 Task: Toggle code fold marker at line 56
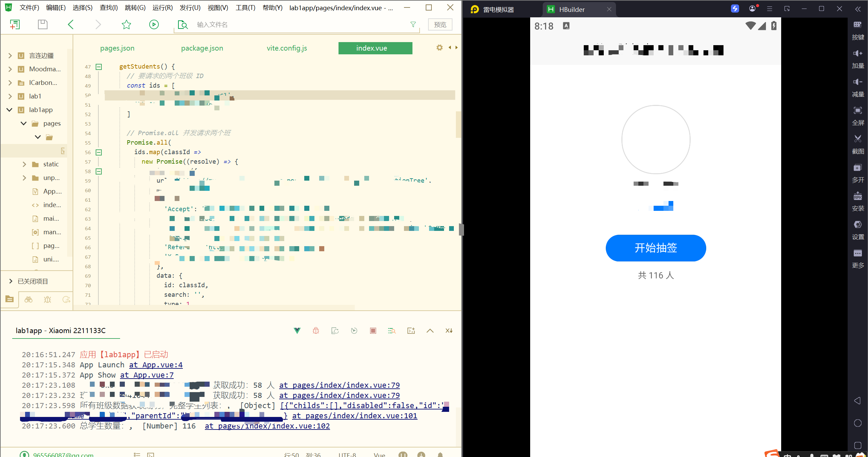pos(99,152)
